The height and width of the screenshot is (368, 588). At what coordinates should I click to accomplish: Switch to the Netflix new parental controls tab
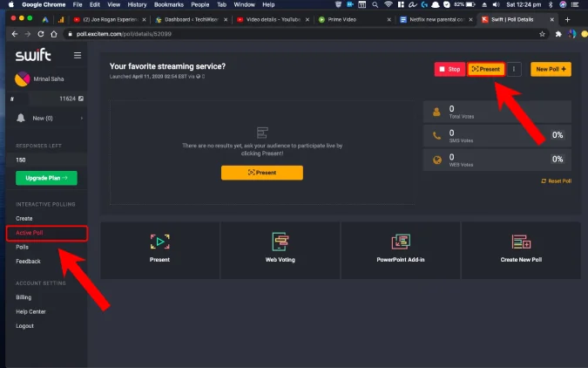point(436,19)
